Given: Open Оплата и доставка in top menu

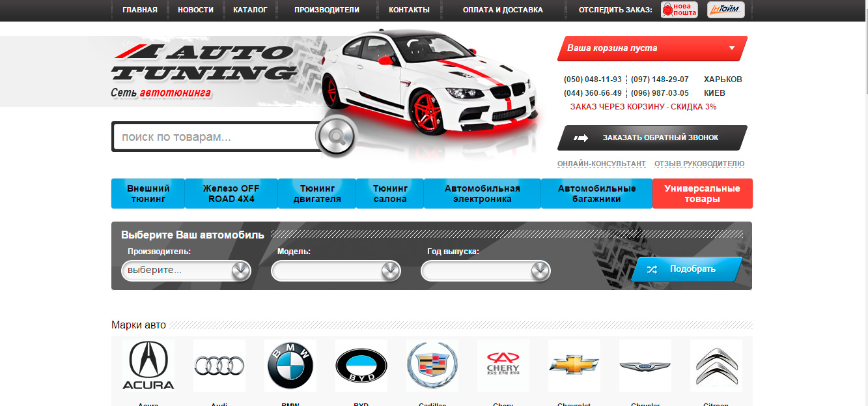Looking at the screenshot, I should [x=503, y=10].
